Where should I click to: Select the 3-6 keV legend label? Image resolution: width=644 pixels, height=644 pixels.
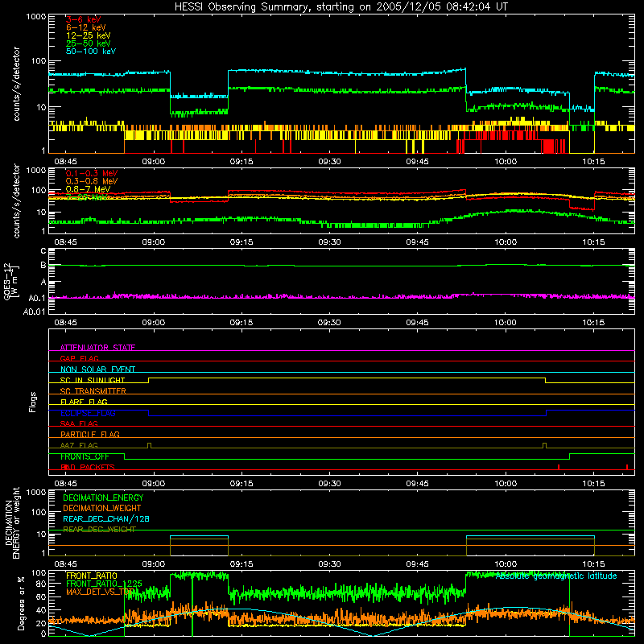click(83, 19)
